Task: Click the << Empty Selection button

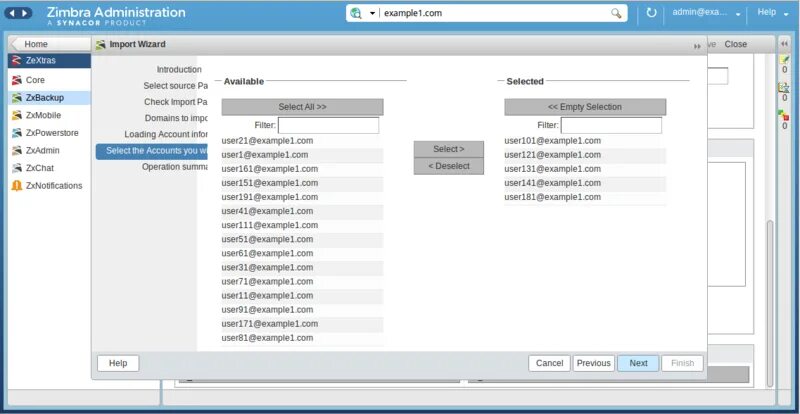Action: pos(585,107)
